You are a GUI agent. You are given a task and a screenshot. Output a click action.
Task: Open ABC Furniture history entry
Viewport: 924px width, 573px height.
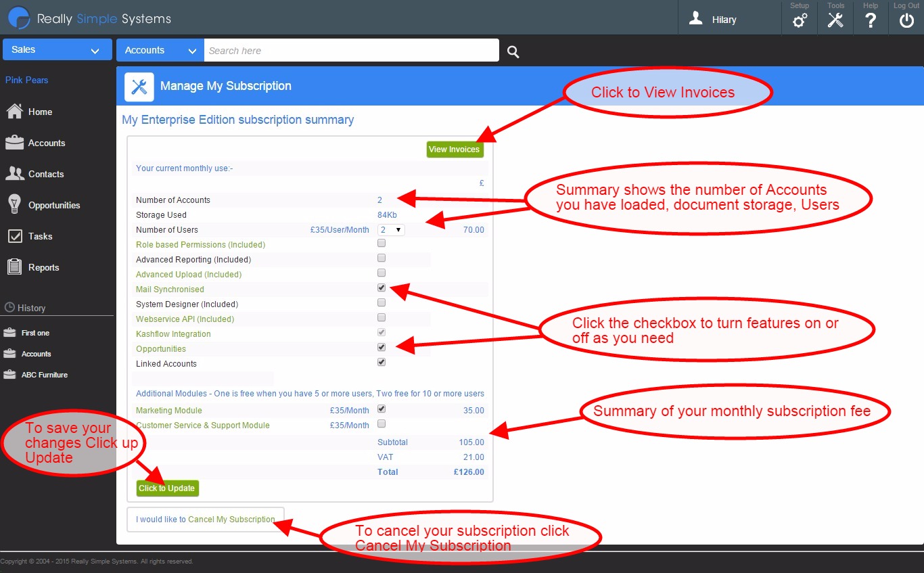tap(45, 375)
